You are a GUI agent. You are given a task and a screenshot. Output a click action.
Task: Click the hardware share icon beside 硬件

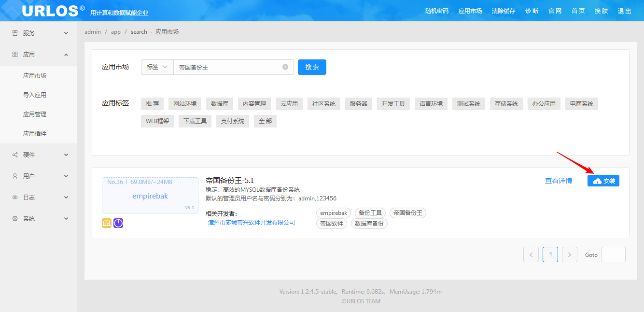15,155
